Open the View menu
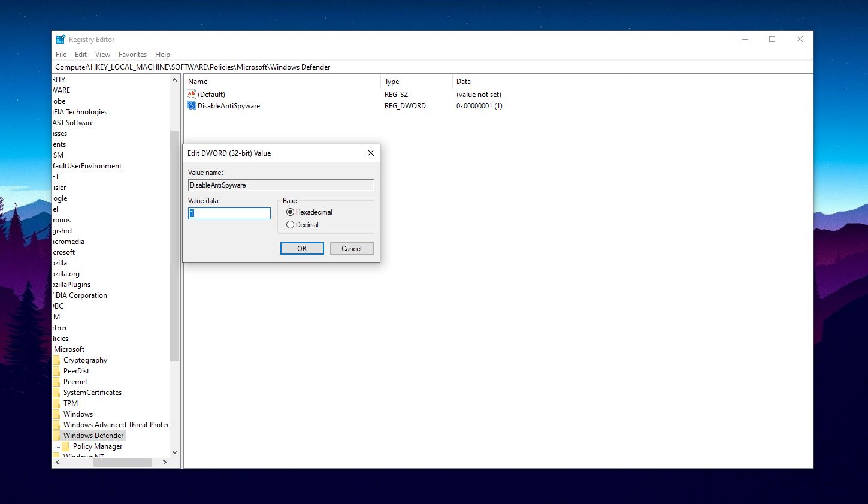Image resolution: width=868 pixels, height=504 pixels. tap(102, 55)
